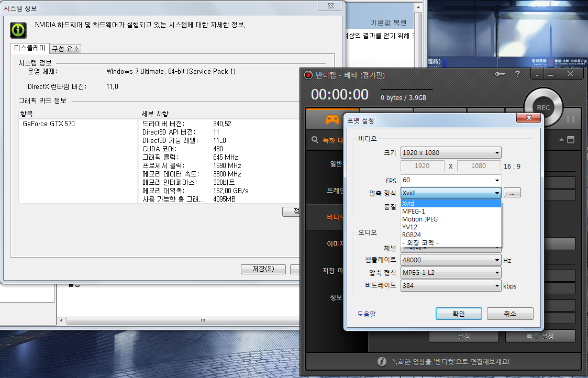Screen dimensions: 588x378
Task: Click the DirectX 런타임 버전 11.0 value
Action: [112, 86]
